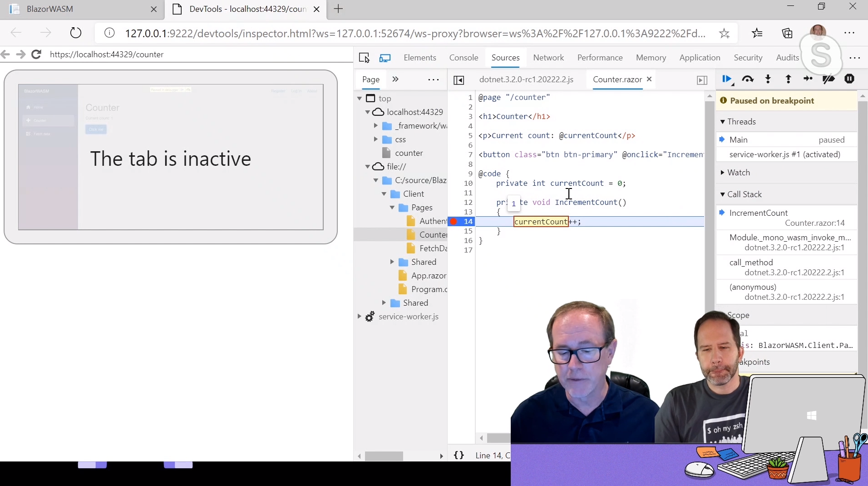Select the Page navigator tab
This screenshot has width=868, height=486.
370,79
